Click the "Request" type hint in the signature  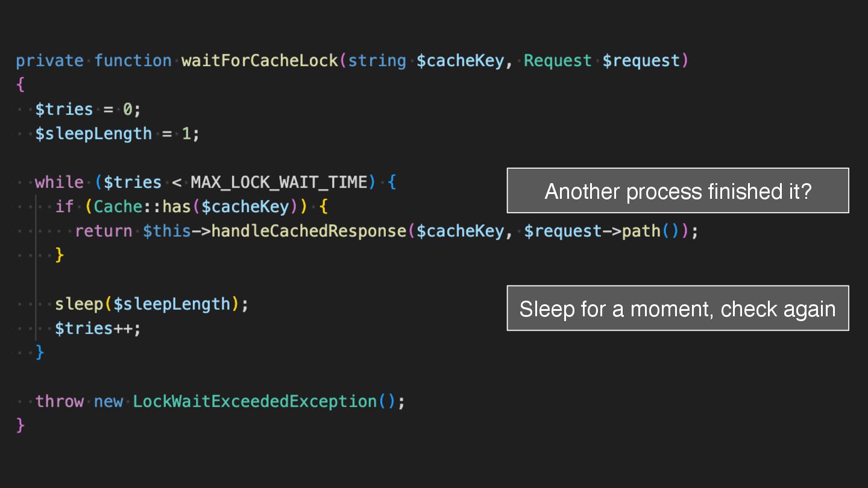pos(558,61)
